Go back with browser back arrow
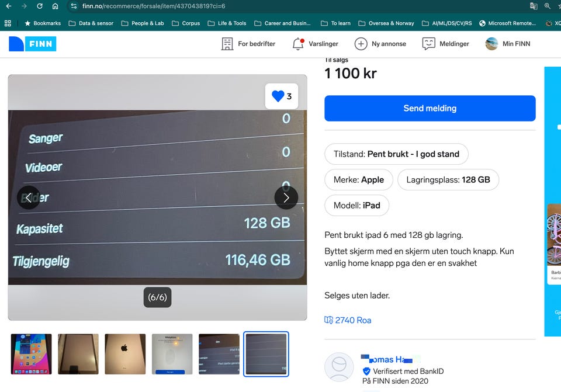The width and height of the screenshot is (561, 392). pos(9,6)
